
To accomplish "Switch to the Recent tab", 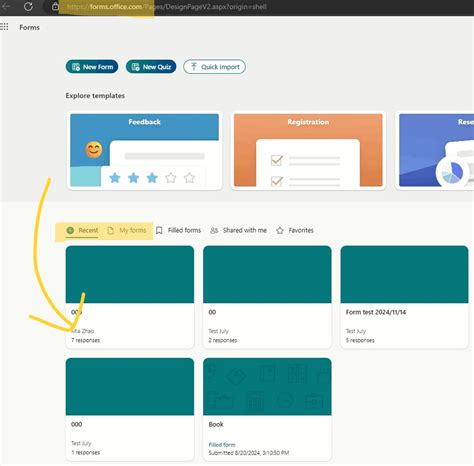I will click(82, 230).
